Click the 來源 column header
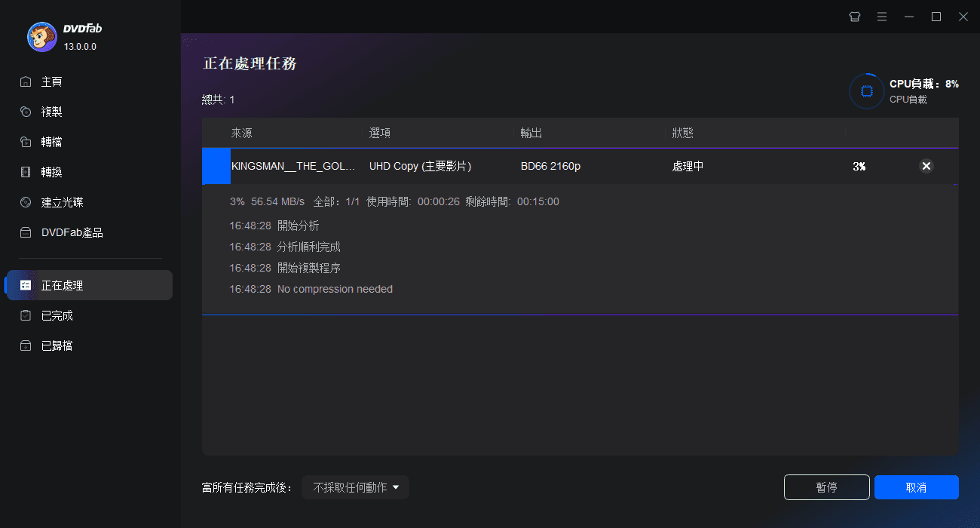The image size is (980, 528). coord(241,133)
